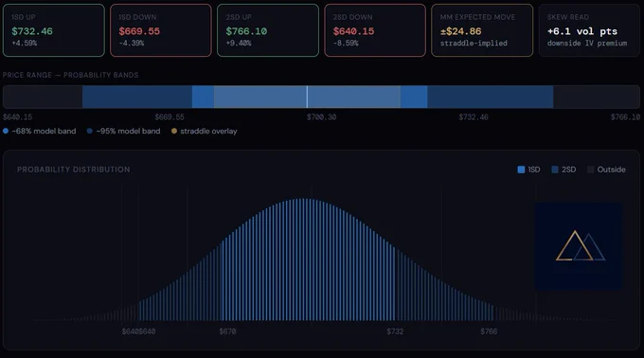Click the $670 axis label on chart
The image size is (644, 358).
coord(227,331)
